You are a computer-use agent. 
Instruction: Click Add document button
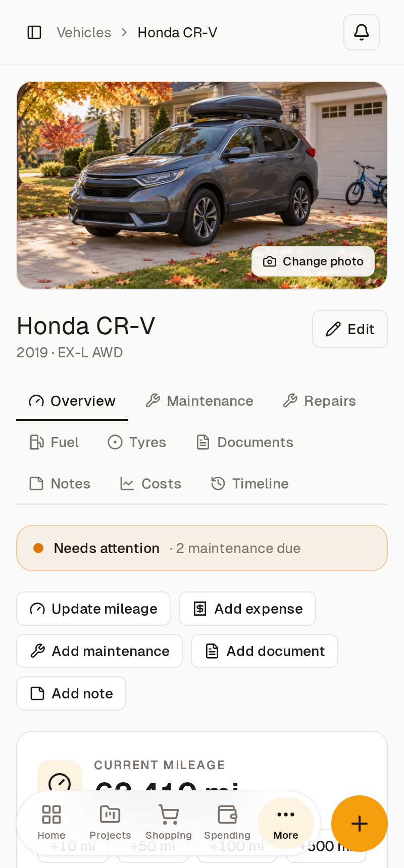coord(265,651)
